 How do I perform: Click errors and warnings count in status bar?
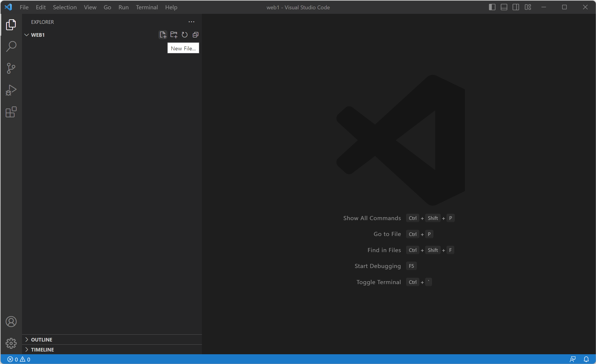click(19, 359)
